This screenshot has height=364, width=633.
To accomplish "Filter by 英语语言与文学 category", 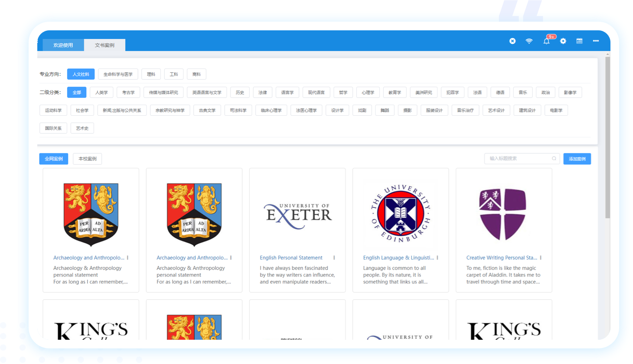I will (207, 92).
